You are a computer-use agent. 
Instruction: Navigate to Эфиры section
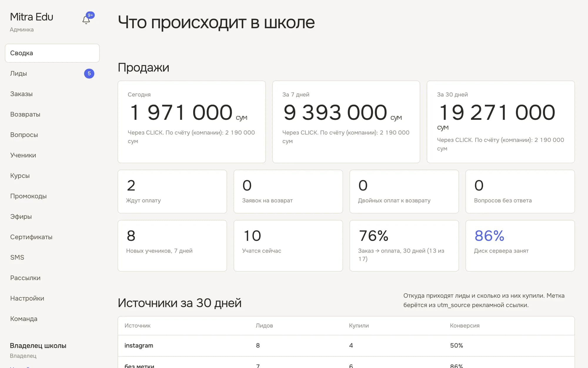tap(52, 217)
